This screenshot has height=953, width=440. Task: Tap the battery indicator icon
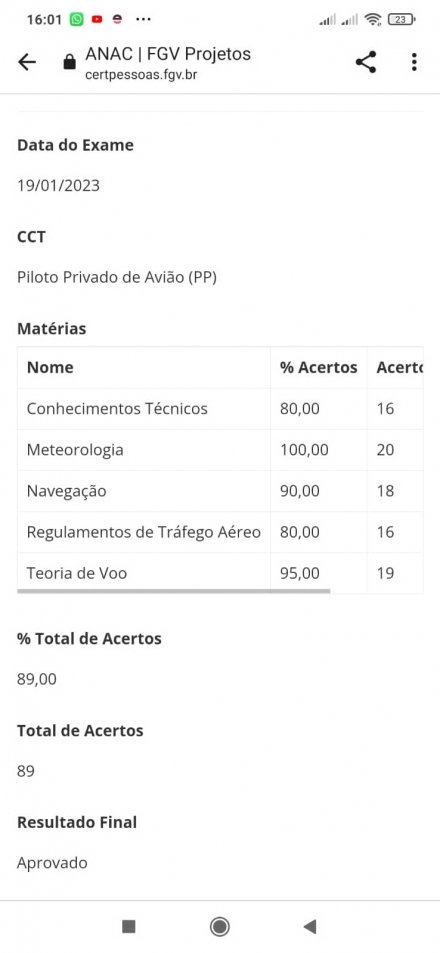(x=401, y=19)
